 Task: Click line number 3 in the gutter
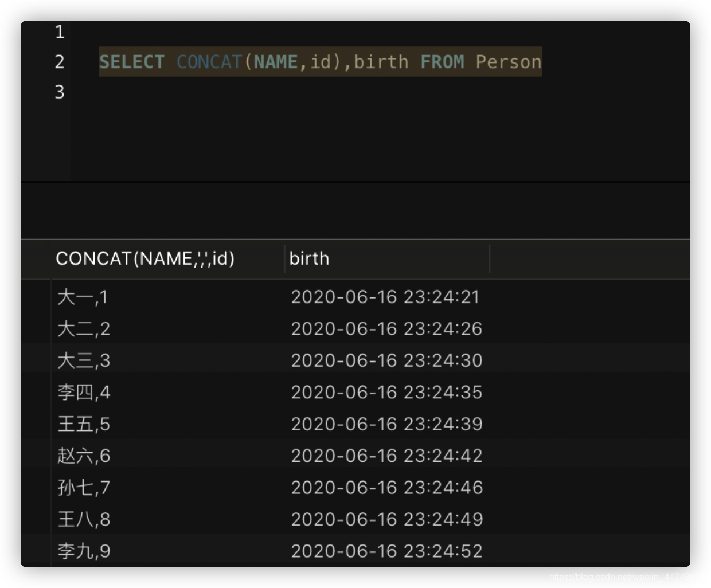point(60,92)
